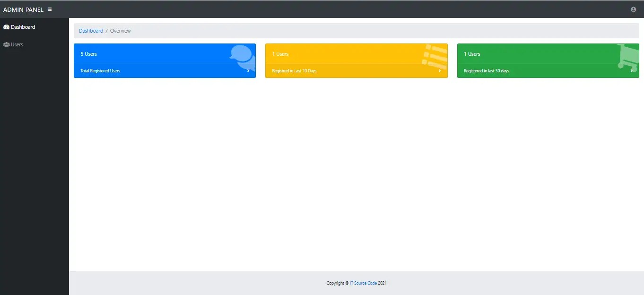Expand the Registered in Last 10 Days card details
Screen dimensions: 644x295
(440, 70)
